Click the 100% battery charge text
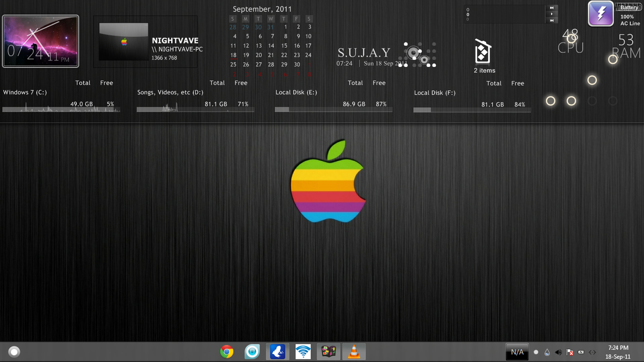 [627, 17]
